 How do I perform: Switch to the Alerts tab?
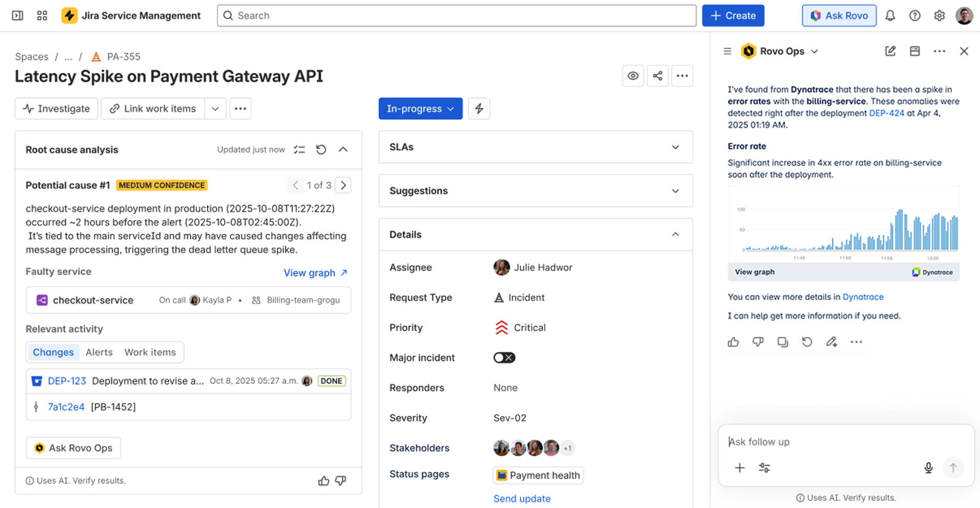click(x=99, y=352)
